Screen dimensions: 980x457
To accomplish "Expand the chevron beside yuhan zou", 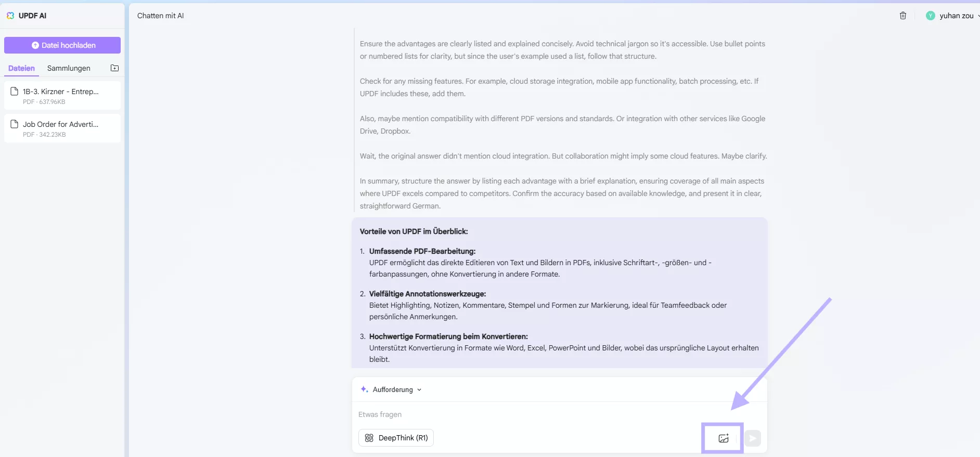I will (x=978, y=16).
